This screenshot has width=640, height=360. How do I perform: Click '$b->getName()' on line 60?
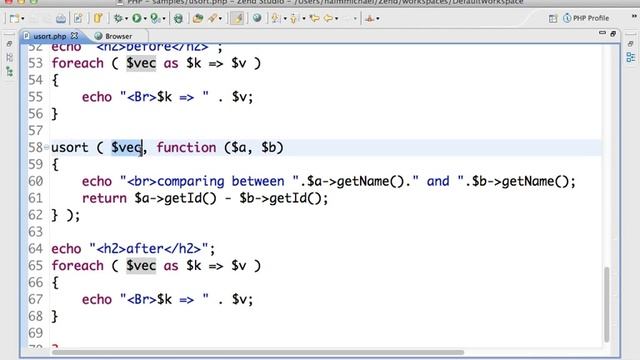pyautogui.click(x=520, y=181)
